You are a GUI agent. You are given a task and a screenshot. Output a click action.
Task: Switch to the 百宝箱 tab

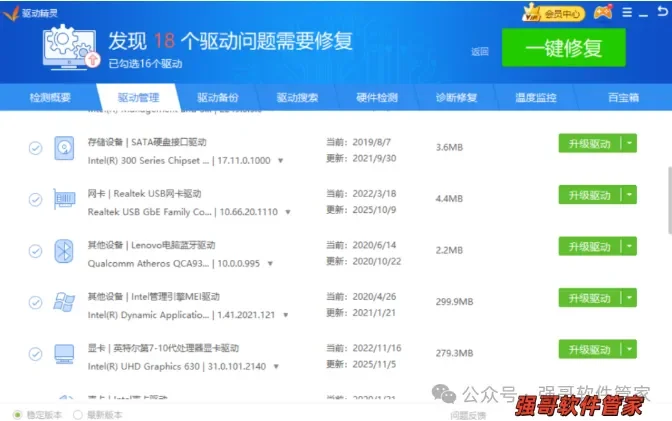[624, 97]
